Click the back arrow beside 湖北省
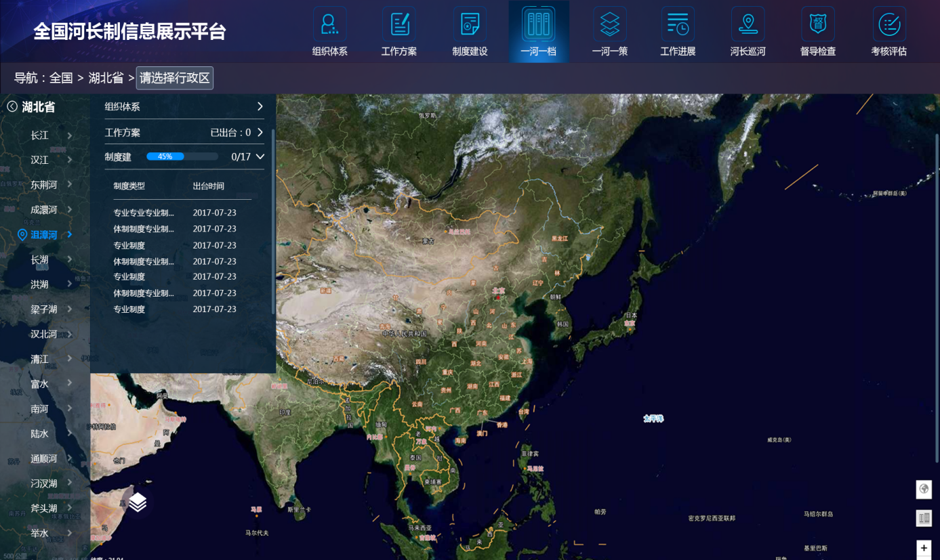940x560 pixels. coord(12,107)
